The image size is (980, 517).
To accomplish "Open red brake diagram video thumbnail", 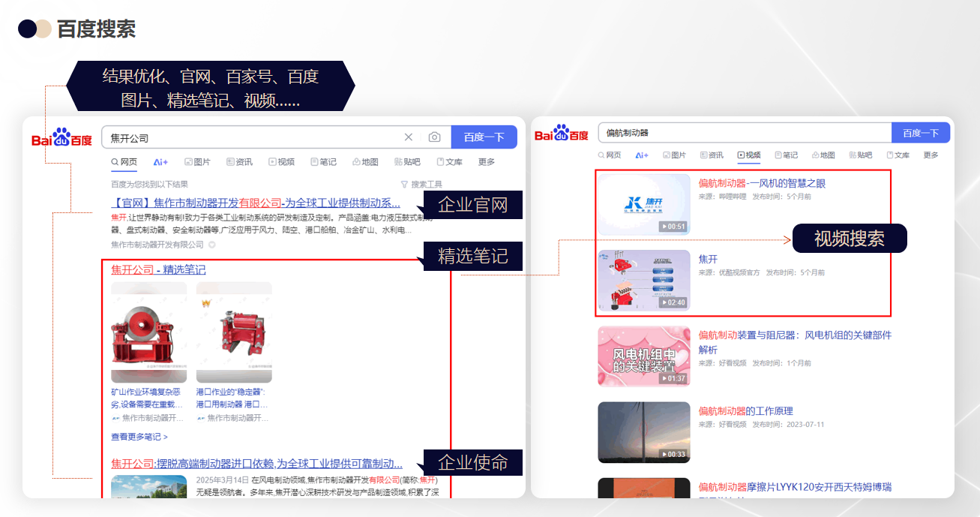I will coord(643,280).
